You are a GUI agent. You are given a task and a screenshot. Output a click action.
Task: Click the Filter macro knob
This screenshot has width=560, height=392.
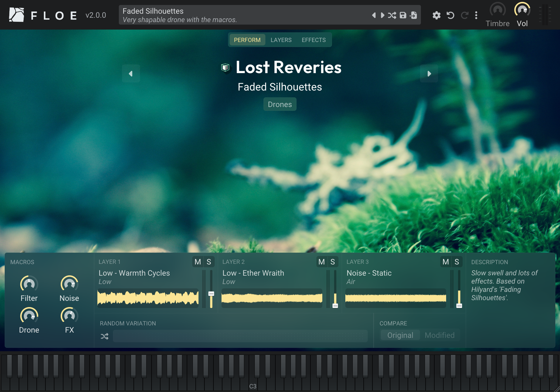coord(29,284)
